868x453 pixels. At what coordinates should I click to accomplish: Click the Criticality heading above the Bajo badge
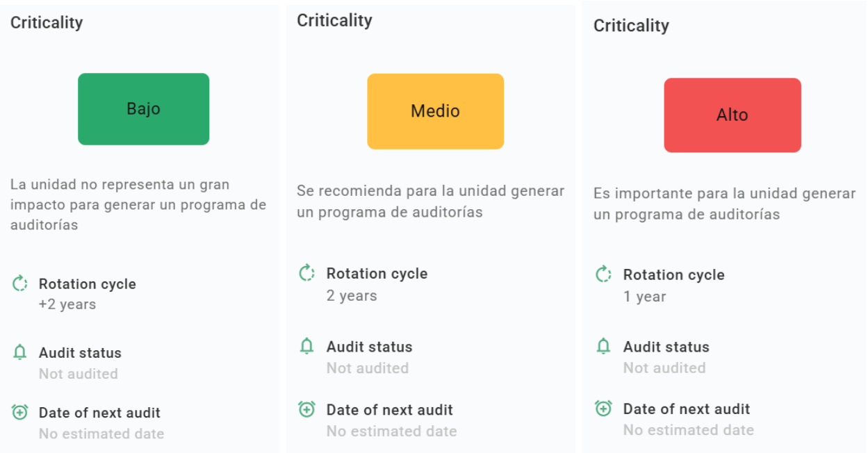pos(47,22)
